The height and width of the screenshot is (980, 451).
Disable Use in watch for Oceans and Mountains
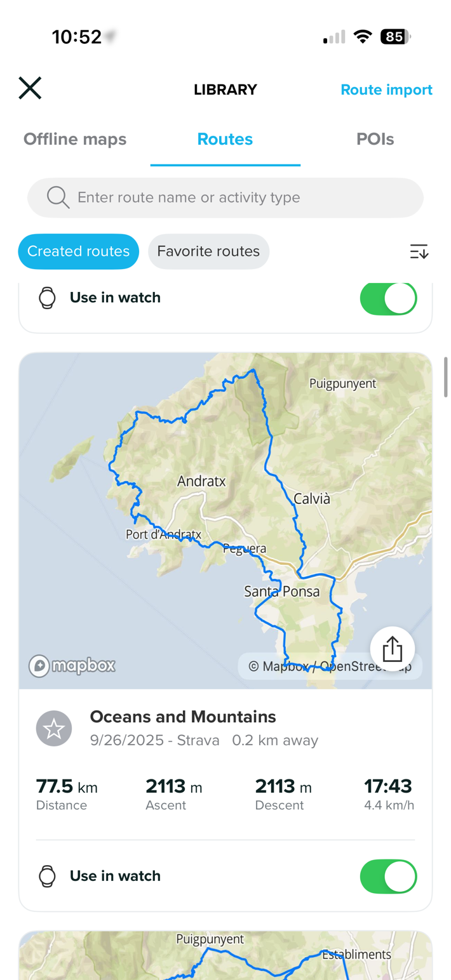pyautogui.click(x=388, y=877)
